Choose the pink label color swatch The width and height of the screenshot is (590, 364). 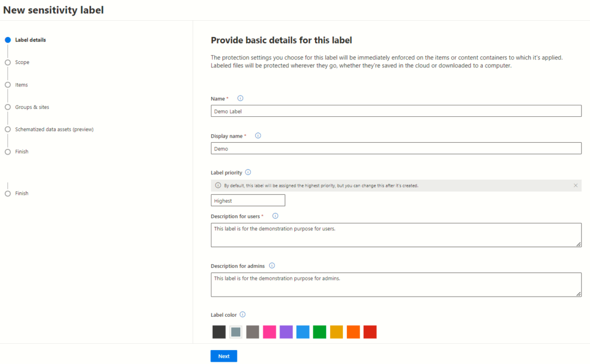pyautogui.click(x=269, y=332)
